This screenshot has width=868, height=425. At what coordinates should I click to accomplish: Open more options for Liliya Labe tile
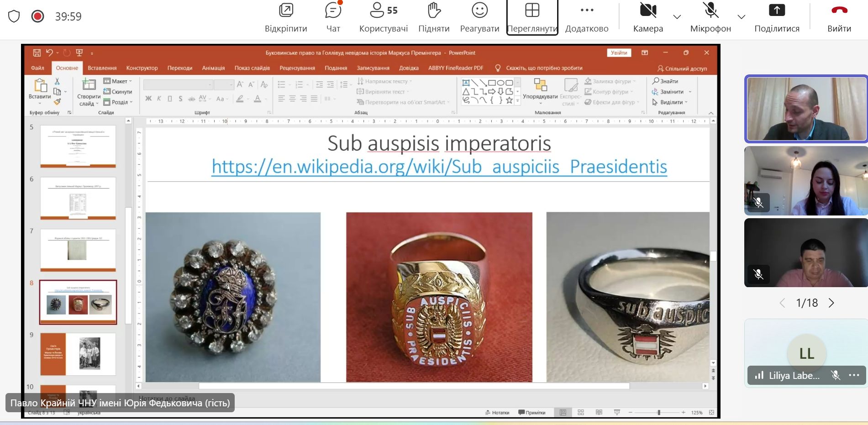tap(854, 375)
